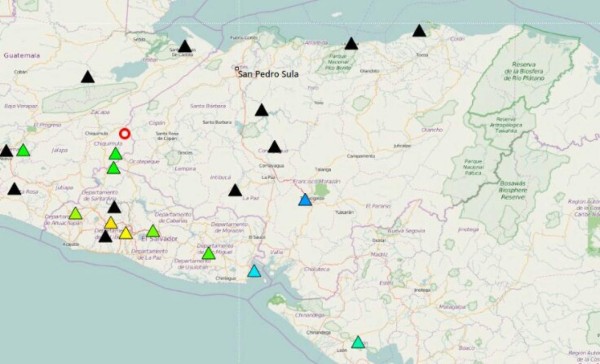The width and height of the screenshot is (600, 364).
Task: Click the Intibucá label
Action: (x=221, y=177)
